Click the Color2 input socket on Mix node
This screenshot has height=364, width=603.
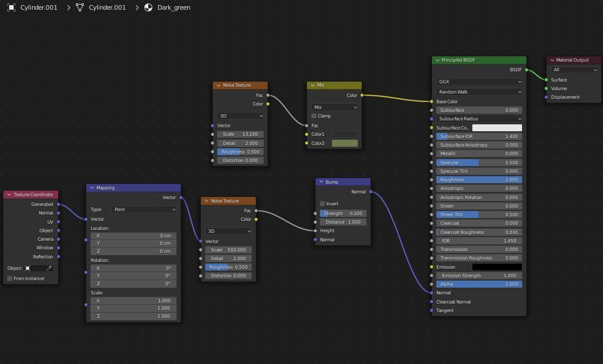pyautogui.click(x=306, y=143)
